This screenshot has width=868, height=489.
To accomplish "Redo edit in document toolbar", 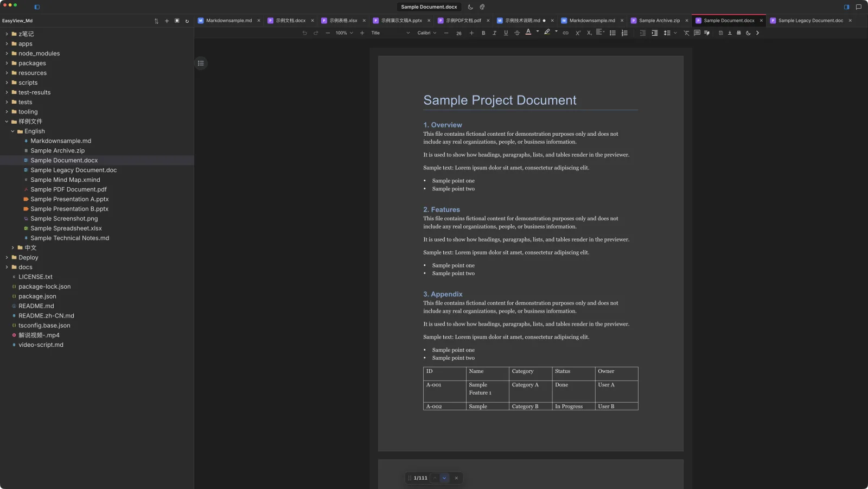I will tap(316, 33).
